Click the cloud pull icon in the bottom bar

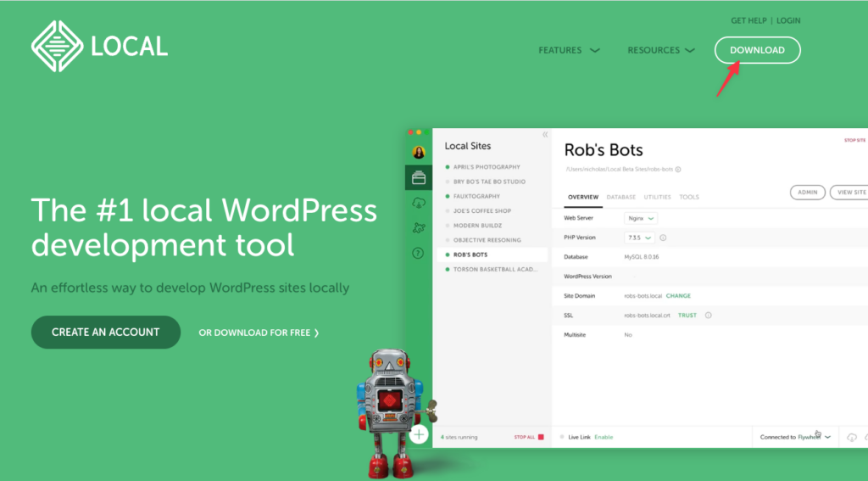pyautogui.click(x=852, y=437)
